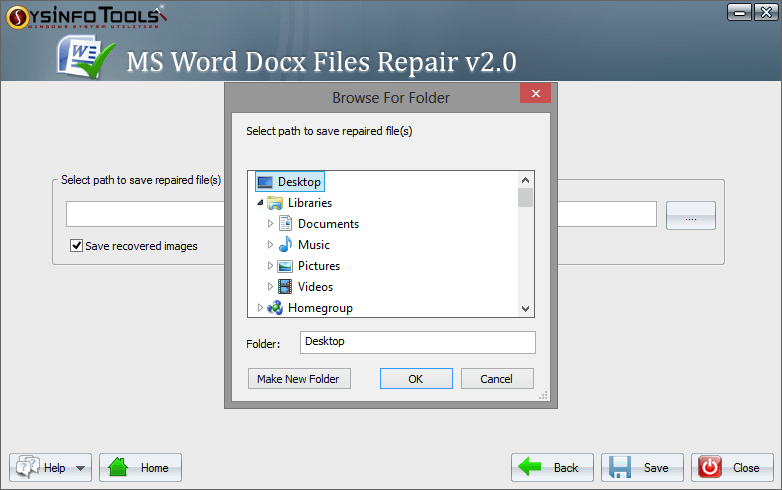The height and width of the screenshot is (490, 782).
Task: Click Make New Folder button
Action: 299,379
